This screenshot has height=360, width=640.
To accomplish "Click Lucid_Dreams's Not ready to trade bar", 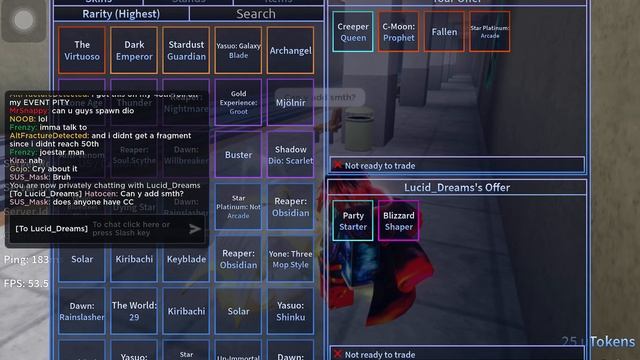I will point(457,354).
